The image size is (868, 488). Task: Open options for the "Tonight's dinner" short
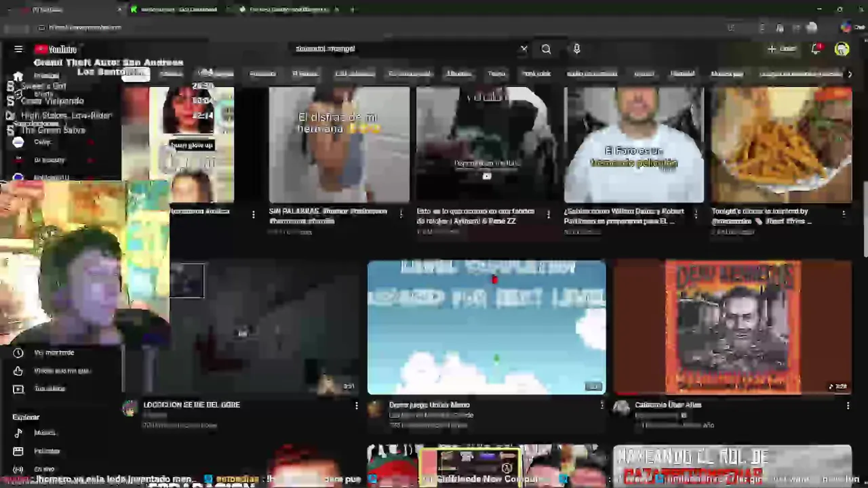point(844,214)
